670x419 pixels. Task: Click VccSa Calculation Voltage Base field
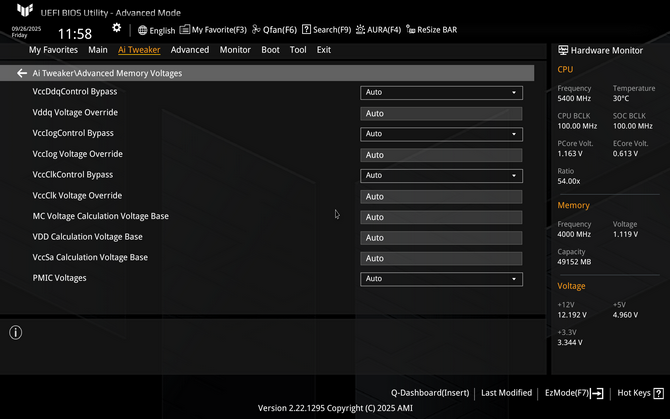(x=441, y=258)
